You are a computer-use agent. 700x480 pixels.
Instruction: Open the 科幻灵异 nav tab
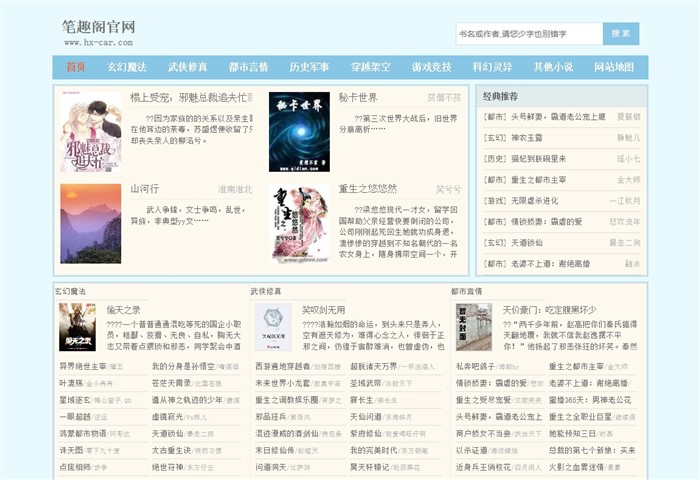tap(492, 67)
